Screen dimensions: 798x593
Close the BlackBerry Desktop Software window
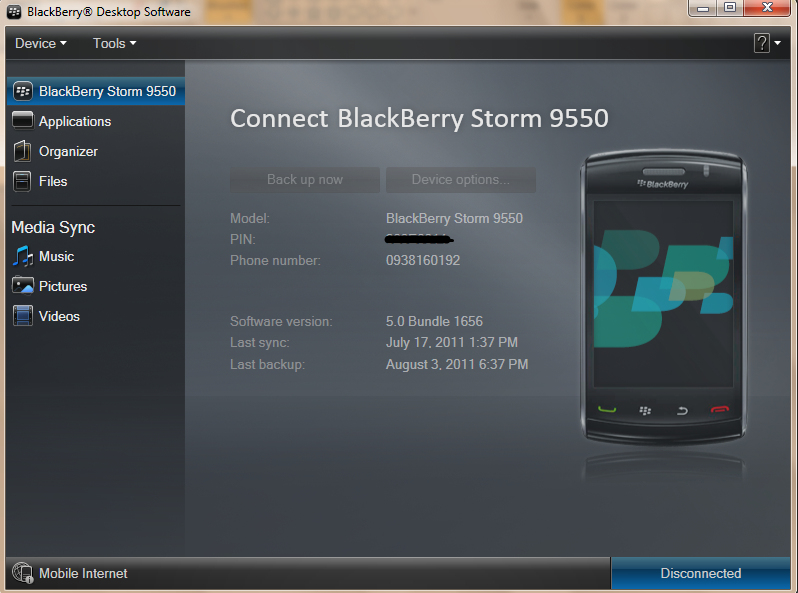[x=767, y=8]
